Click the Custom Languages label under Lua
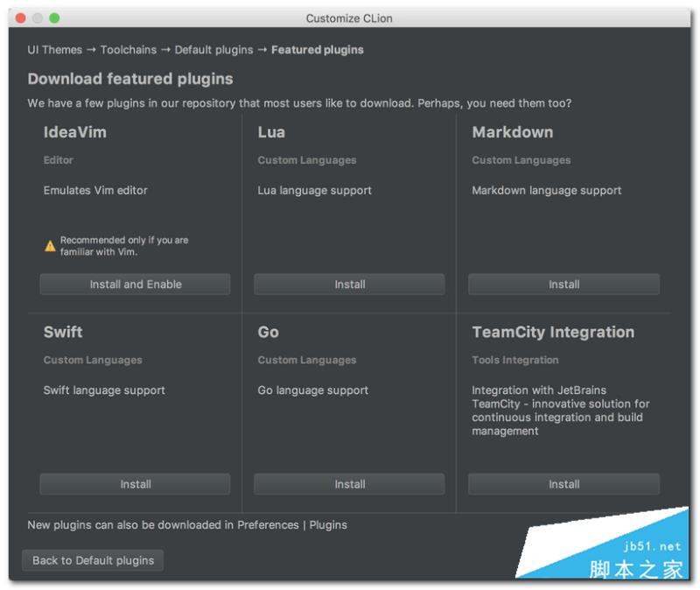The width and height of the screenshot is (700, 590). (x=307, y=160)
